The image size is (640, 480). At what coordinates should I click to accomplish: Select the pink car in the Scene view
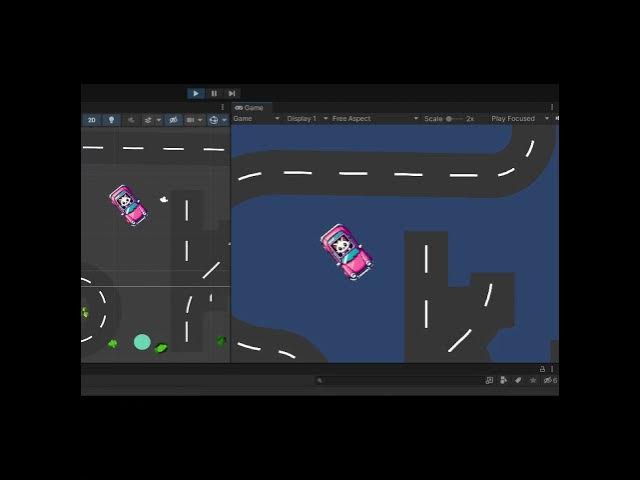click(129, 205)
